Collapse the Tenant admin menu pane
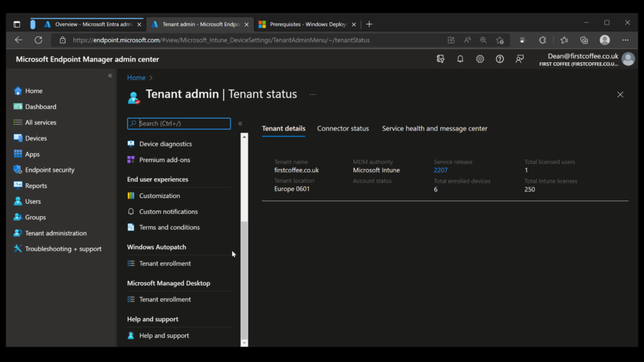The width and height of the screenshot is (644, 362). (240, 124)
